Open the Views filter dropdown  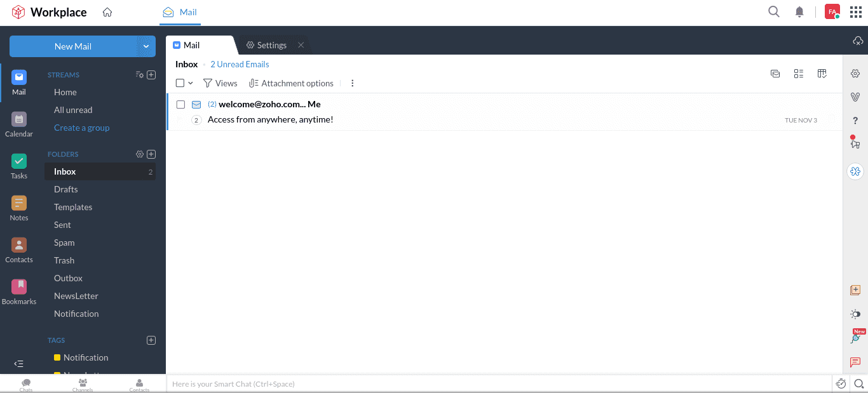click(x=220, y=83)
